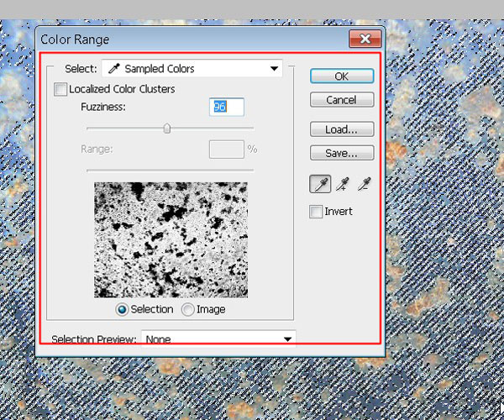The image size is (504, 420).
Task: Expand the Selection Preview dropdown
Action: pyautogui.click(x=218, y=339)
